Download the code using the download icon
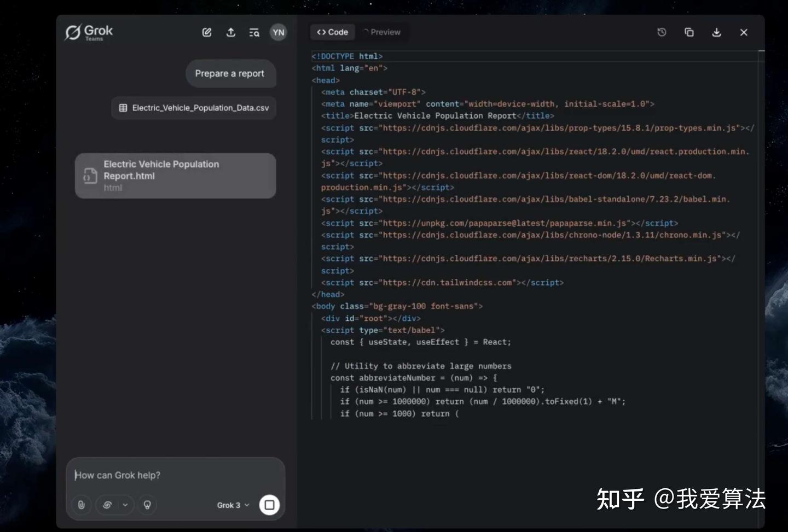 tap(716, 32)
